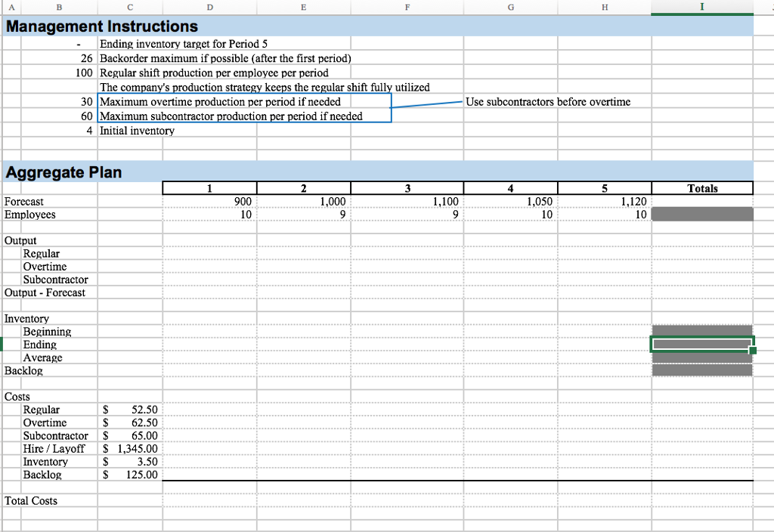Click the highlighted Ending inventory Totals cell
This screenshot has width=774, height=532.
coord(701,344)
